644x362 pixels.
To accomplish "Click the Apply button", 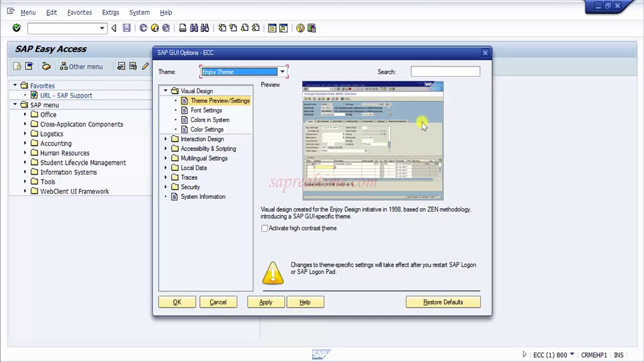I will (x=266, y=302).
